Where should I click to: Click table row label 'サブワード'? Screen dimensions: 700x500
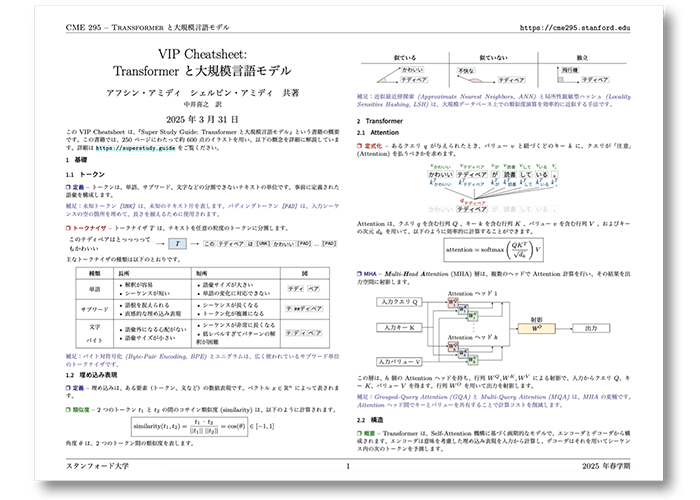[x=95, y=309]
